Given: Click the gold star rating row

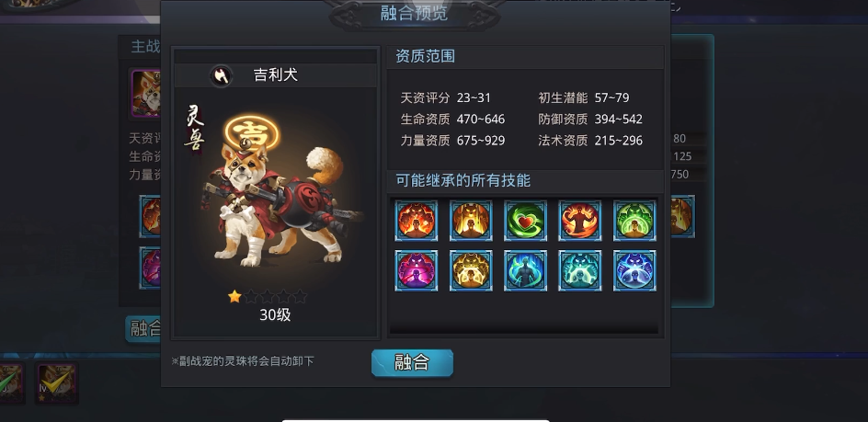Looking at the screenshot, I should click(x=268, y=296).
